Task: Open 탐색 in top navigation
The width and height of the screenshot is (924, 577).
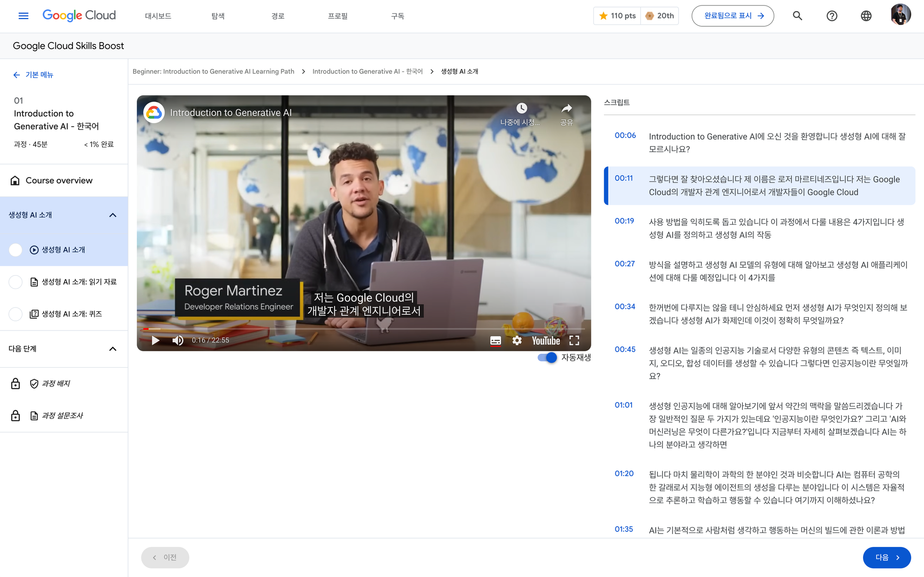Action: click(218, 16)
